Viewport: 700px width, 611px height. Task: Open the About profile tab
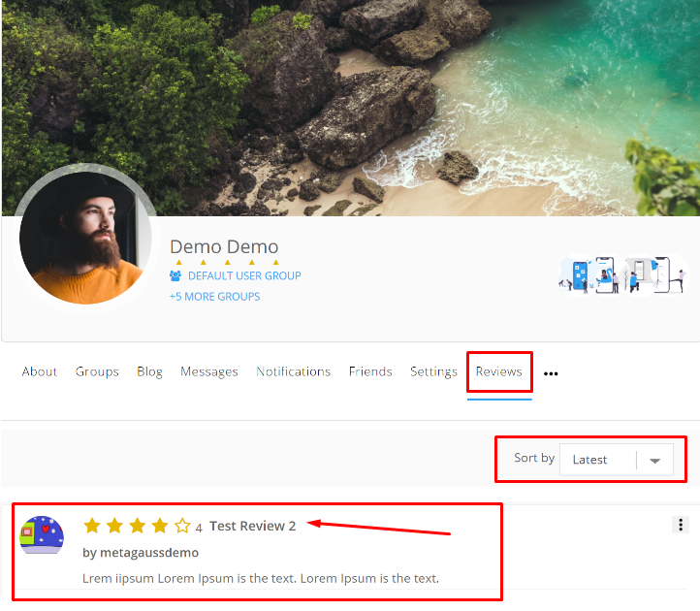click(x=40, y=371)
